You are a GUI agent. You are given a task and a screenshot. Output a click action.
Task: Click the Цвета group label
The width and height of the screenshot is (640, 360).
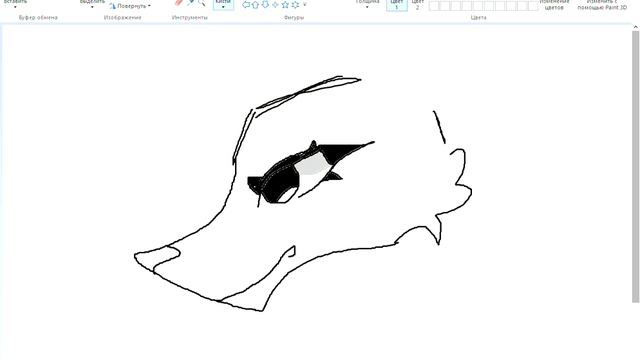(x=478, y=18)
